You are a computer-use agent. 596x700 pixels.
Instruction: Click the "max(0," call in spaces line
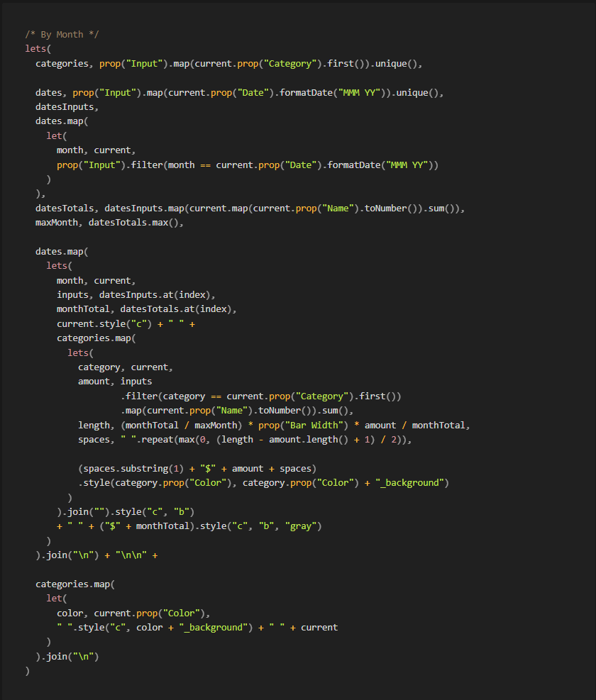[194, 439]
